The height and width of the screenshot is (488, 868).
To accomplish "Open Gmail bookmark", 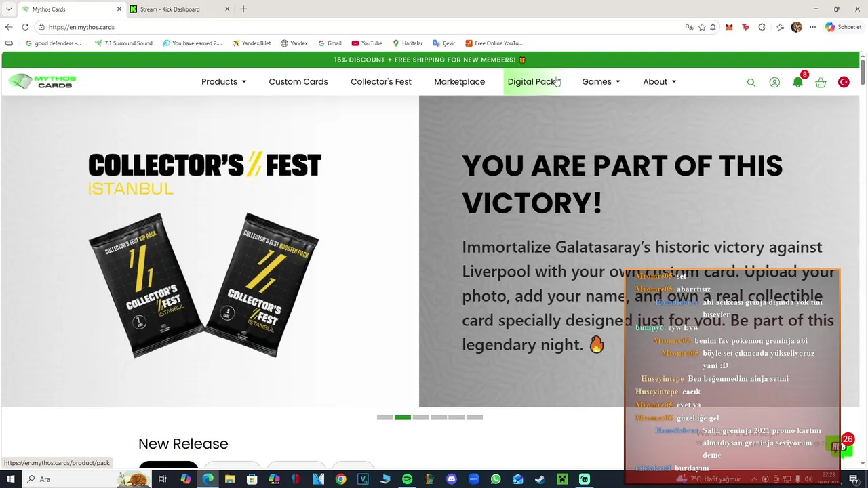I will coord(330,43).
